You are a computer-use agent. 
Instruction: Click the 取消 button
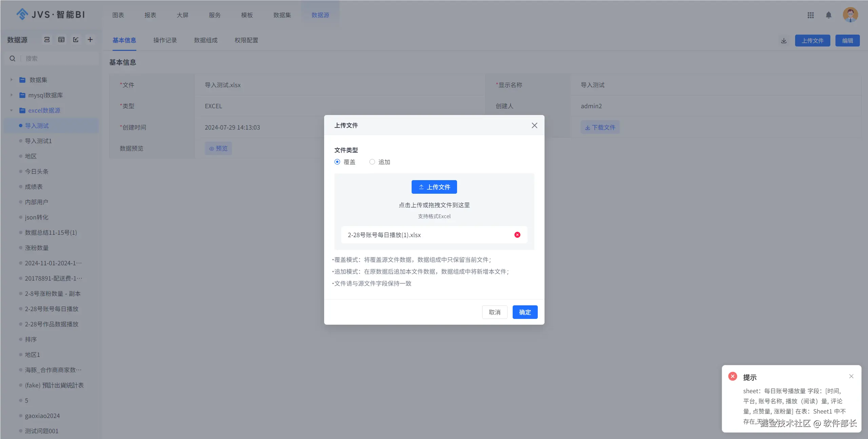(x=494, y=312)
